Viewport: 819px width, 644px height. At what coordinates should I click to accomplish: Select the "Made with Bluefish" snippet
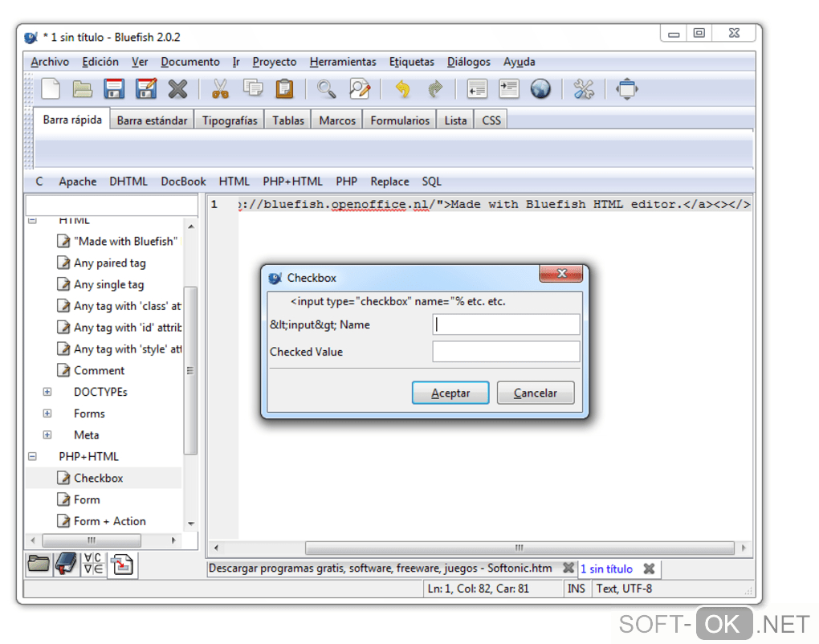(x=118, y=242)
